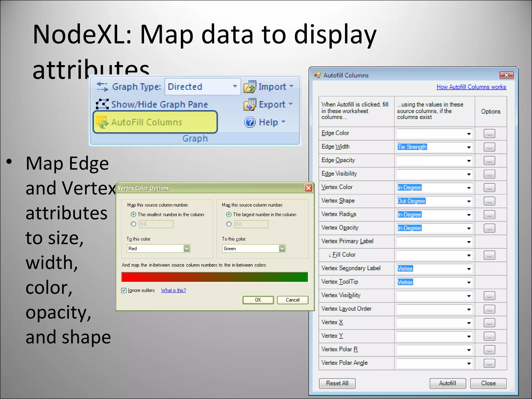Open the Help menu
Image resolution: width=532 pixels, height=399 pixels.
[x=265, y=122]
